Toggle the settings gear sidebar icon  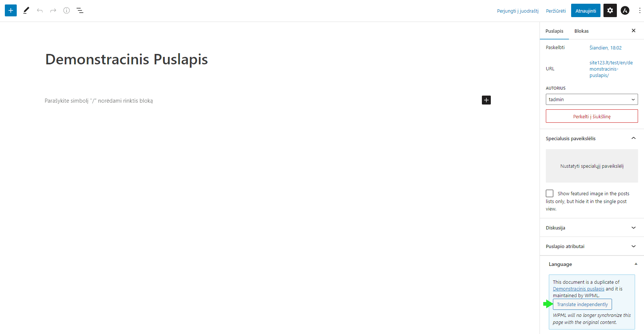610,10
